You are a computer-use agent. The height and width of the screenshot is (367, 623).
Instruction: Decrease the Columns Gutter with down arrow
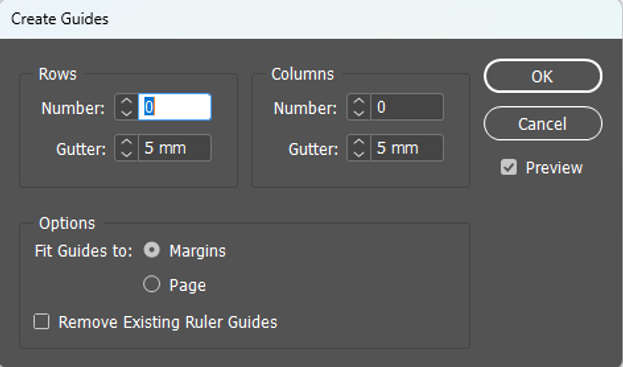coord(359,154)
